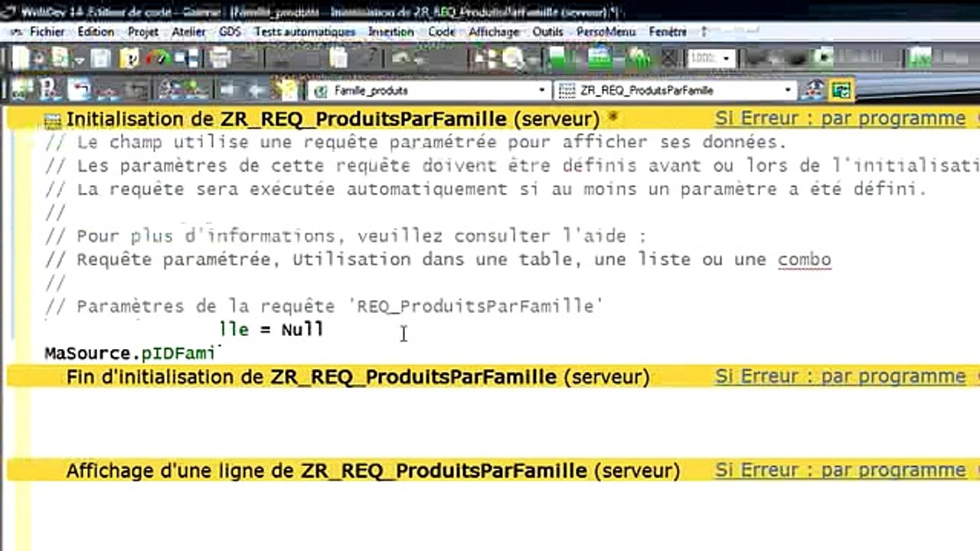Click the clipboard paste icon
The image size is (980, 551).
pos(338,58)
